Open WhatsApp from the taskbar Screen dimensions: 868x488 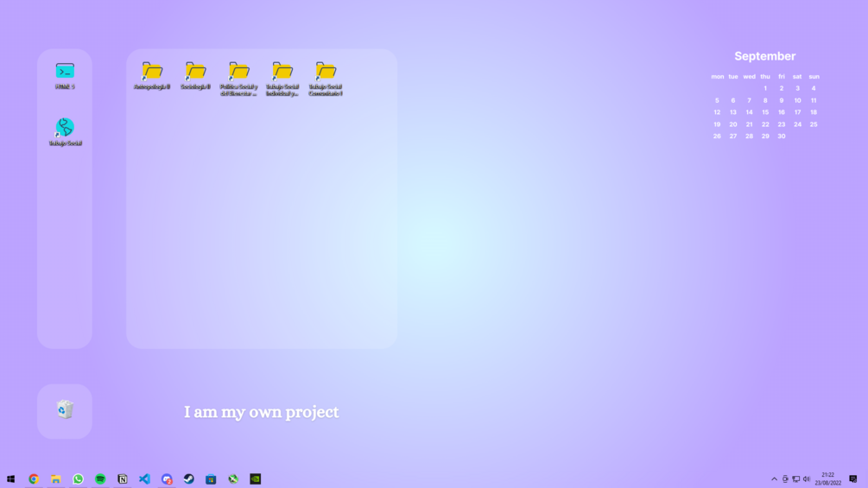[78, 479]
